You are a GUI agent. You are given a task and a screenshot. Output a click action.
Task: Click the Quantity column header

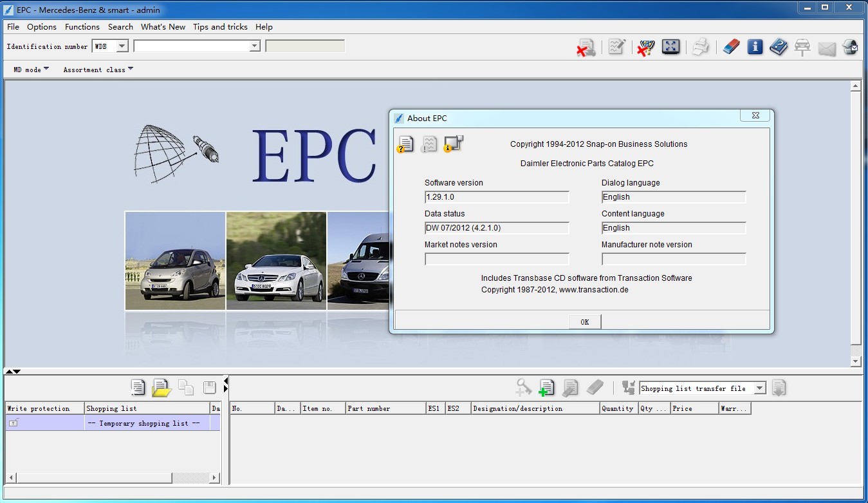[618, 408]
